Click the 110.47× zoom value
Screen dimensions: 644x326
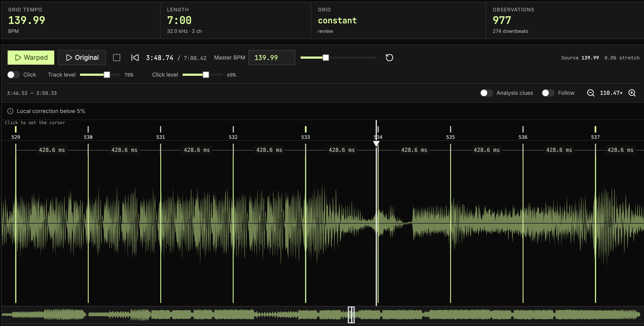tap(611, 93)
